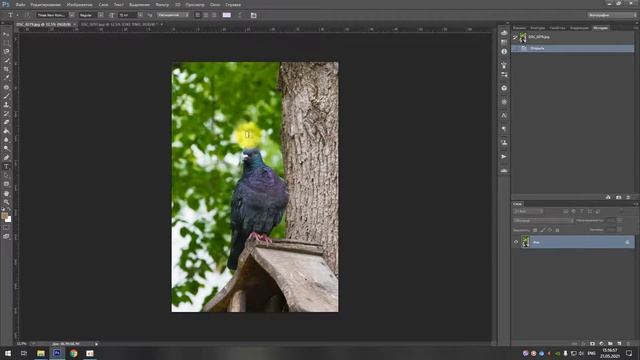
Task: Select the Crop tool
Action: 6,69
